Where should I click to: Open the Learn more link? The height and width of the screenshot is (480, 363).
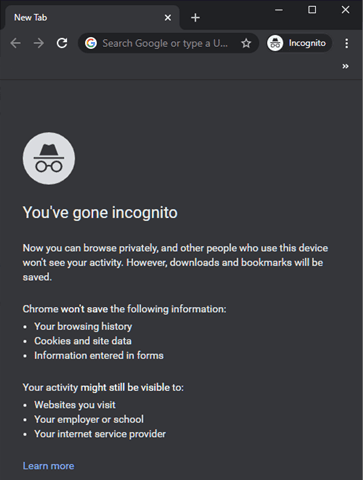pyautogui.click(x=48, y=466)
